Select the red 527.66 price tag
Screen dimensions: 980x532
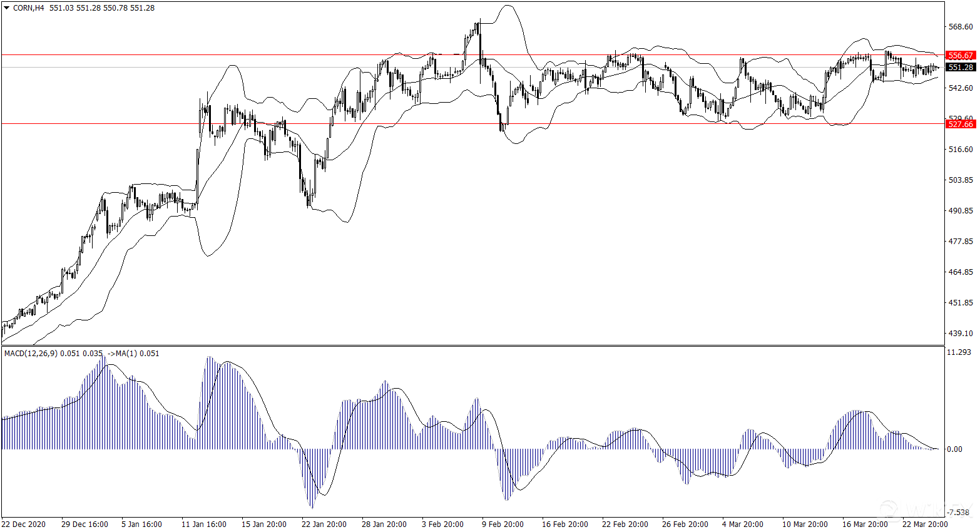pos(961,124)
